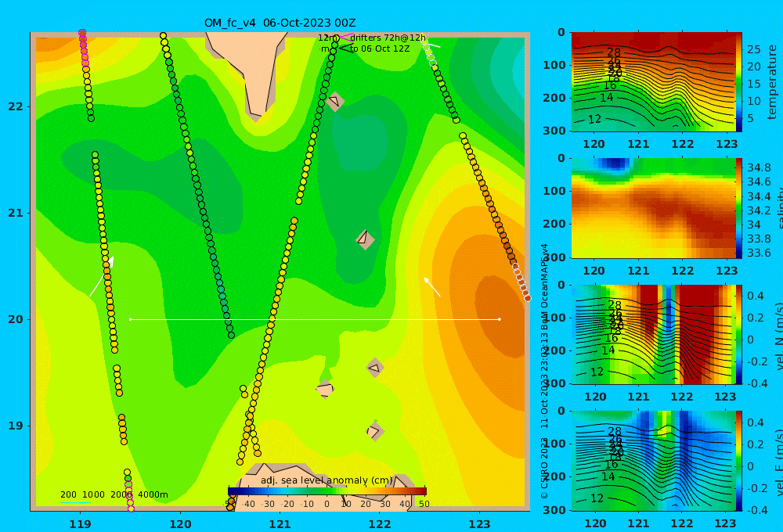Viewport: 783px width, 532px height.
Task: Click the 12 contour label in vel. N panel
Action: pyautogui.click(x=597, y=372)
